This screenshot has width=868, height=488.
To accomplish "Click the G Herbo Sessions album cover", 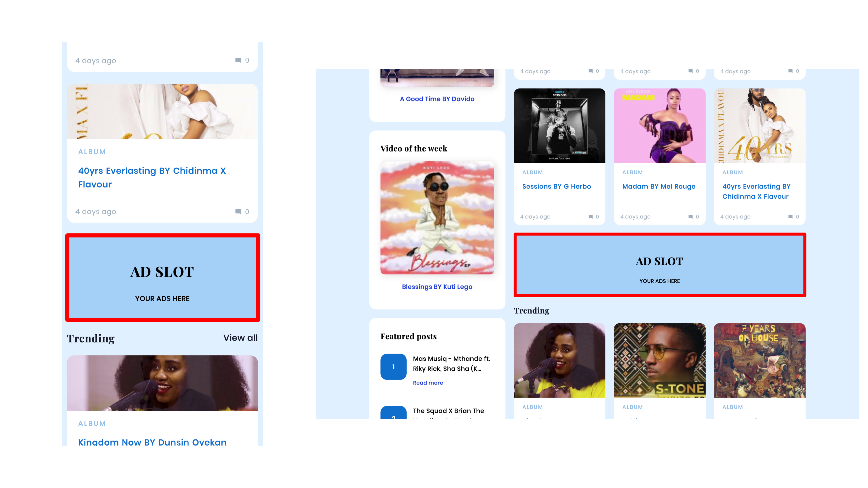I will coord(559,126).
